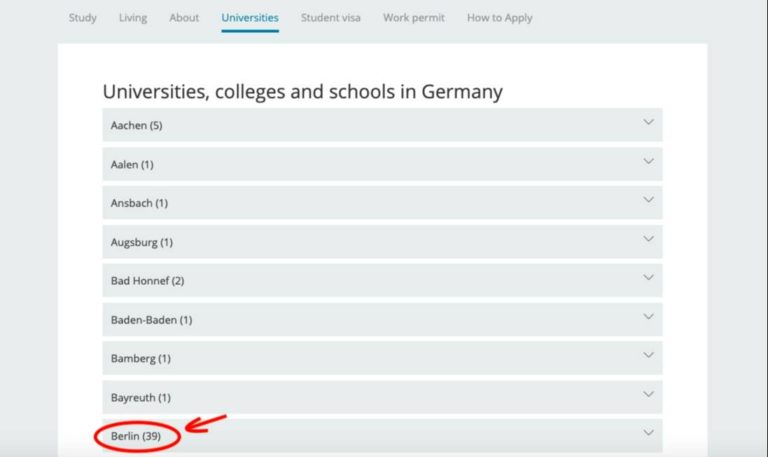Open the Study tab

pyautogui.click(x=82, y=18)
